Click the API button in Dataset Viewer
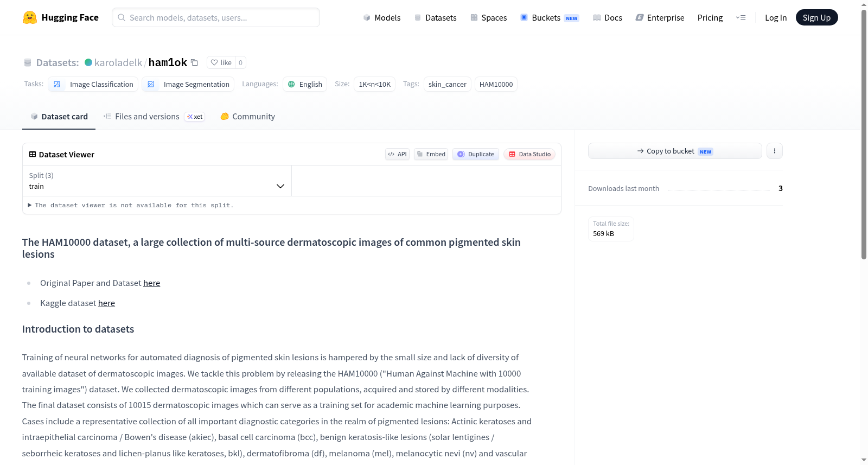This screenshot has width=868, height=465. [397, 154]
